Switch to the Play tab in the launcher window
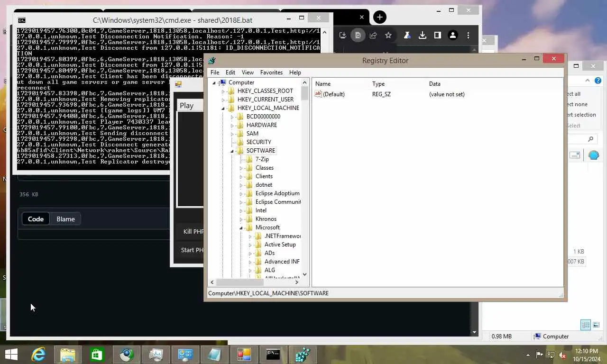 pyautogui.click(x=187, y=106)
